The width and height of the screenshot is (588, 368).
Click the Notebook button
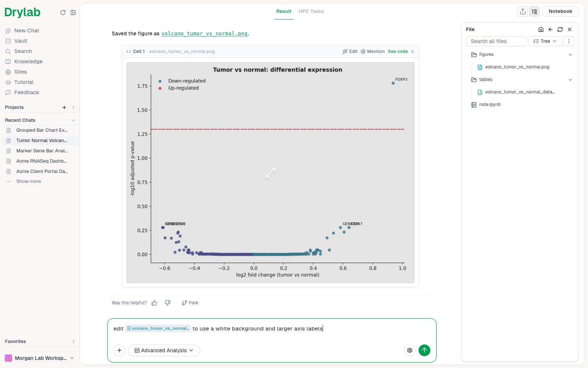tap(560, 11)
